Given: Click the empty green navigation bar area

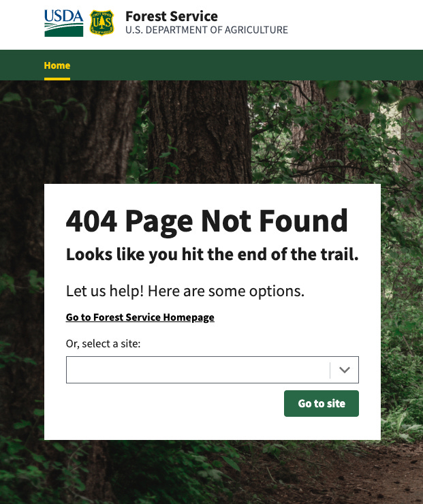Looking at the screenshot, I should pyautogui.click(x=245, y=65).
